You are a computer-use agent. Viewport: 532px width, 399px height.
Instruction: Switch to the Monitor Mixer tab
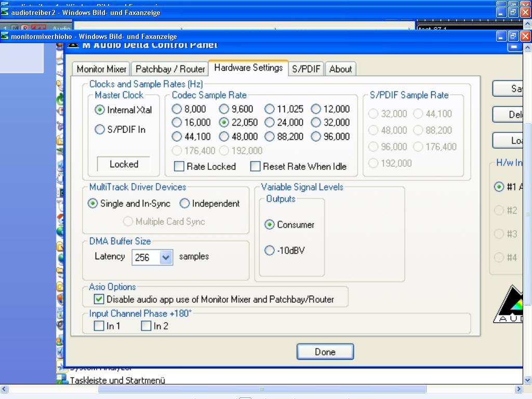click(101, 69)
